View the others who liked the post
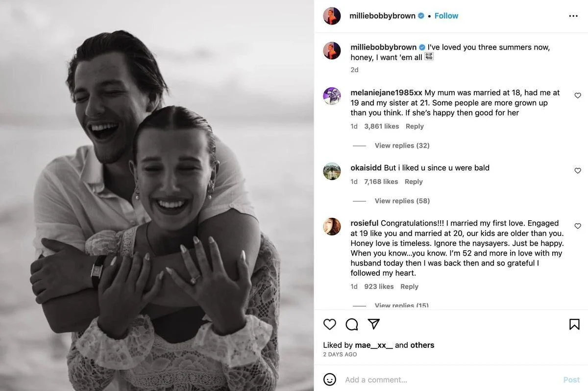 pos(422,345)
